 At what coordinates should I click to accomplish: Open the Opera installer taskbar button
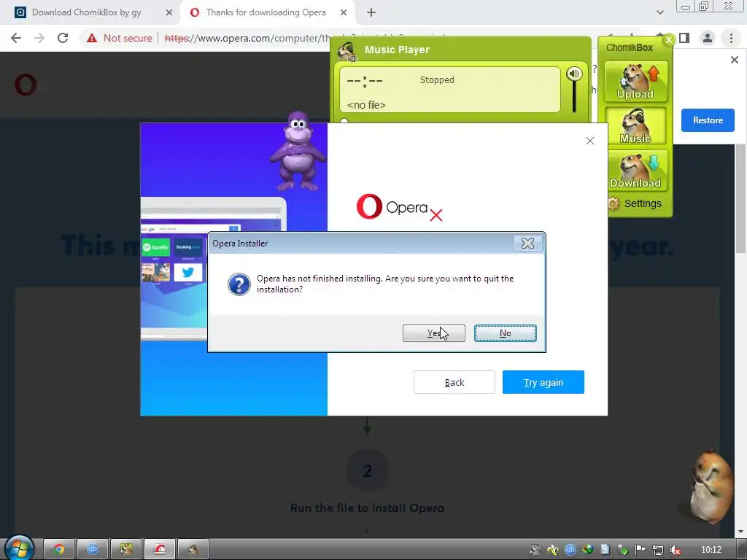click(160, 549)
